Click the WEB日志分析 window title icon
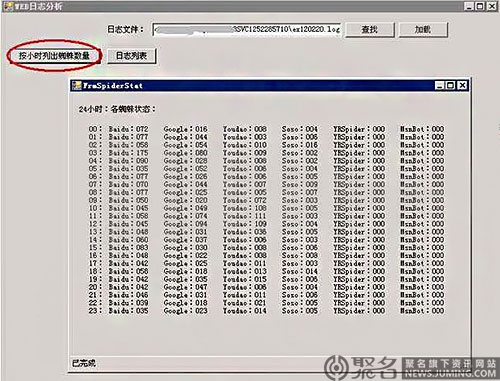 8,6
